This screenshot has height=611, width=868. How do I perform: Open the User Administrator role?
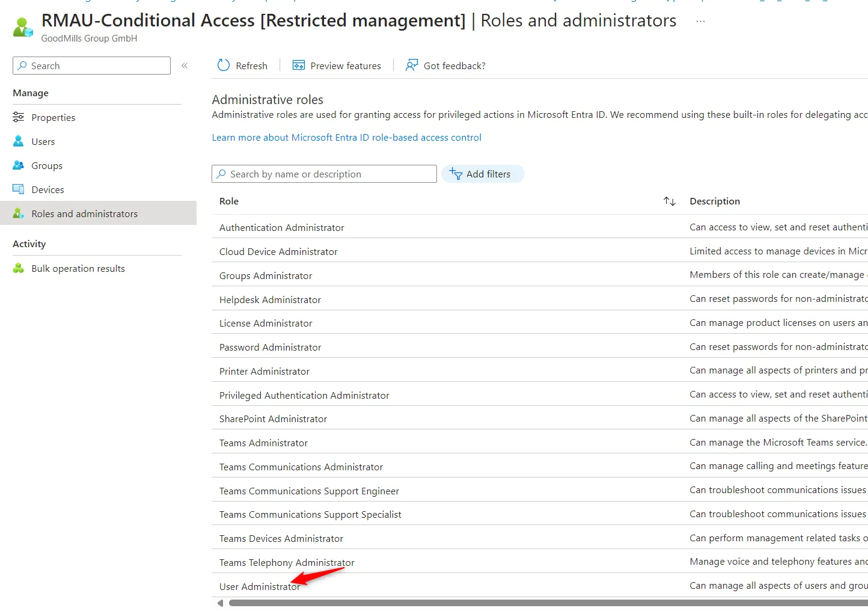click(259, 586)
